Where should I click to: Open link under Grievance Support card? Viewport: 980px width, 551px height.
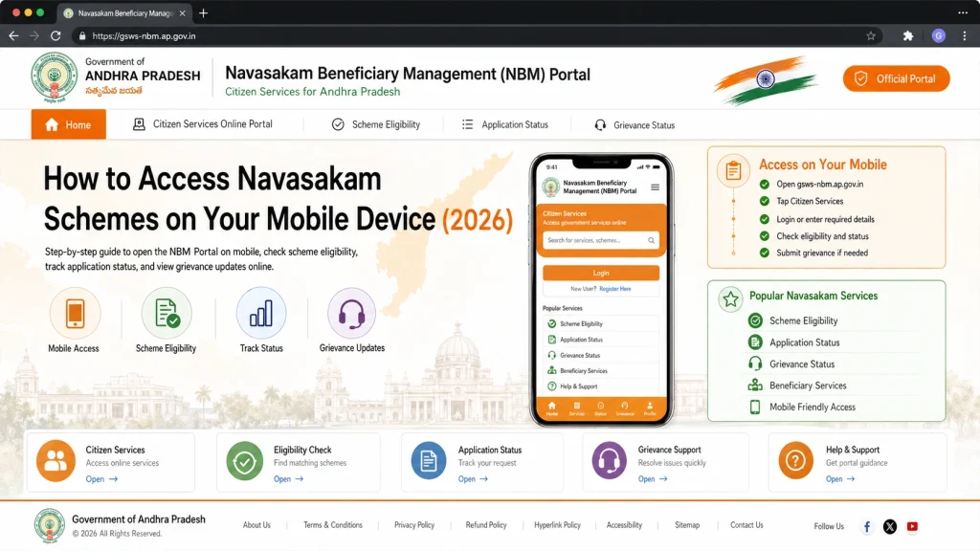(x=653, y=479)
